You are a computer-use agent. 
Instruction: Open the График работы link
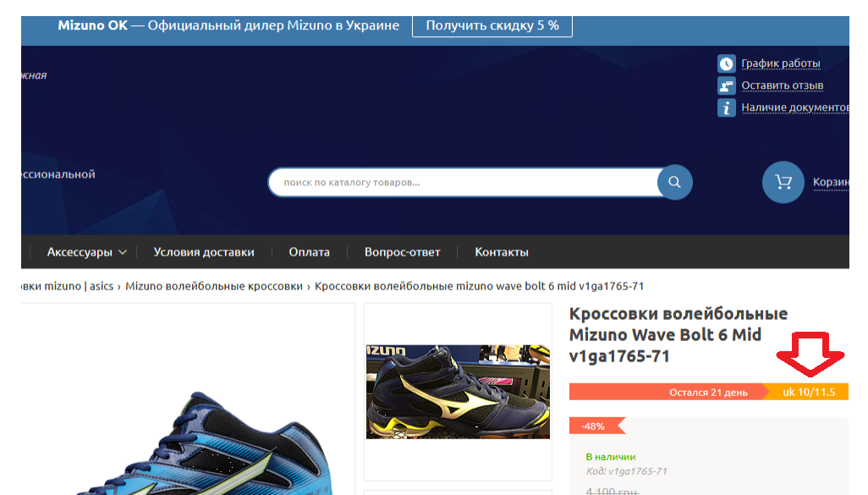point(781,63)
